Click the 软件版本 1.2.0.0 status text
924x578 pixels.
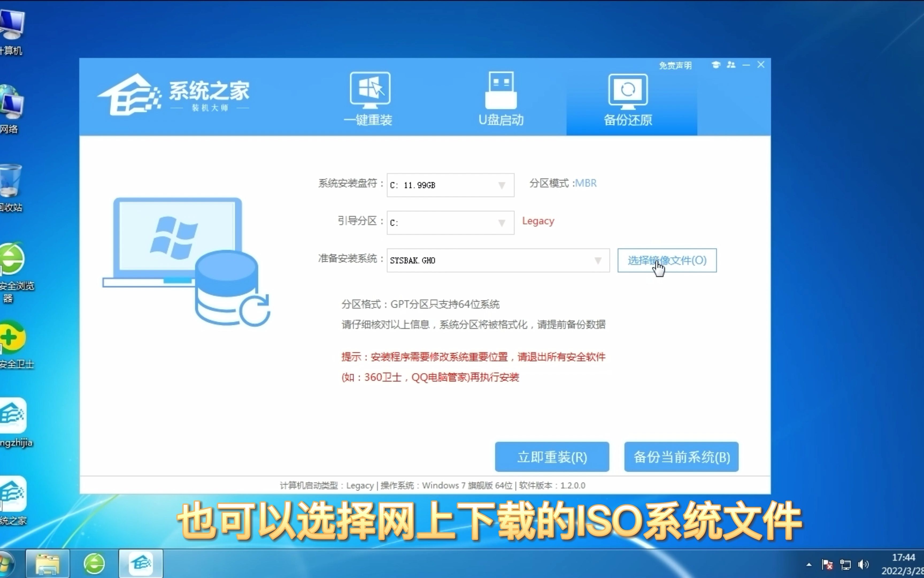click(552, 485)
